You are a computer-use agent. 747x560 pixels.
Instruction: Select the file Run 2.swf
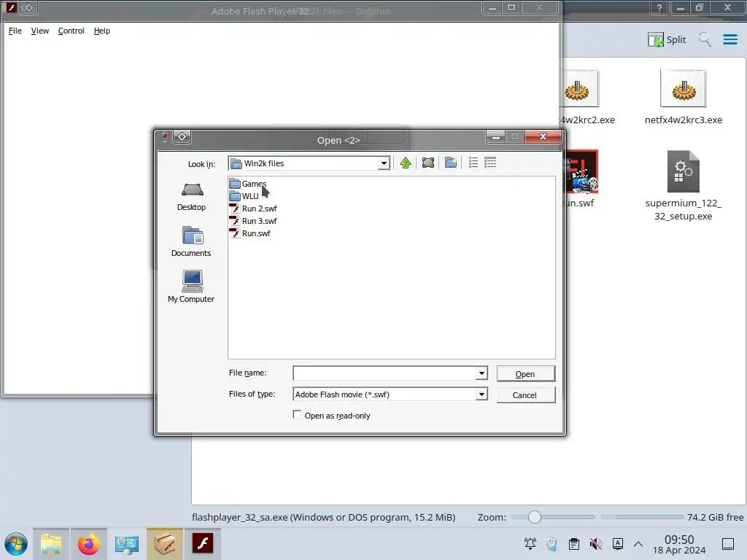point(253,209)
